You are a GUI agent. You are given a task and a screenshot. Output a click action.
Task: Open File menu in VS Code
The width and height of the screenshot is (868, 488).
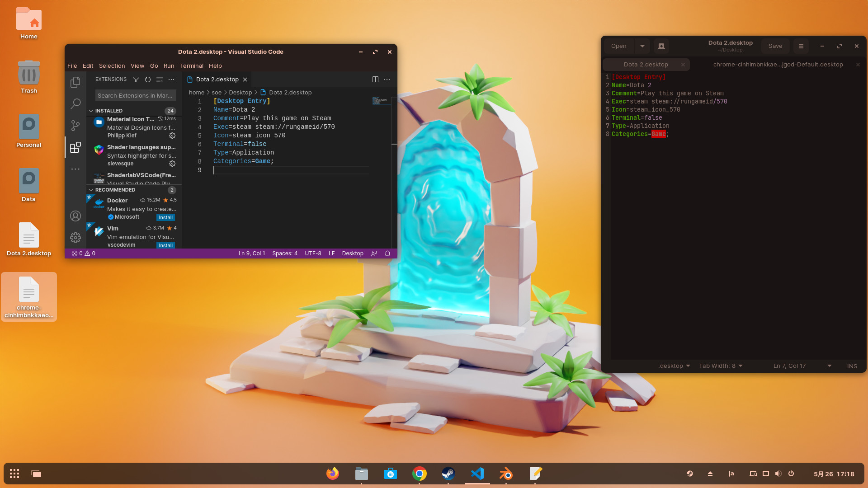point(72,66)
